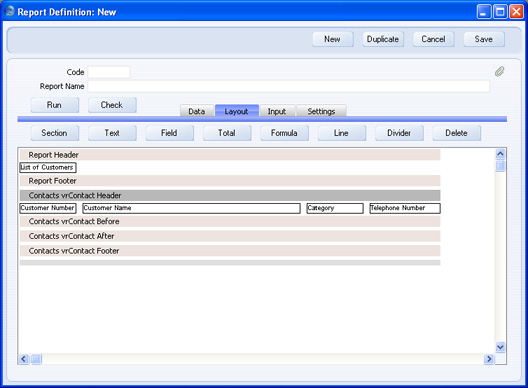Click the globe icon in the title bar
Screen dimensions: 528x388
pyautogui.click(x=9, y=11)
